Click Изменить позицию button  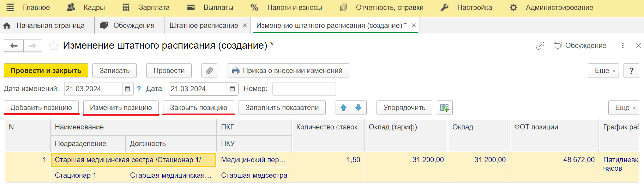point(121,108)
